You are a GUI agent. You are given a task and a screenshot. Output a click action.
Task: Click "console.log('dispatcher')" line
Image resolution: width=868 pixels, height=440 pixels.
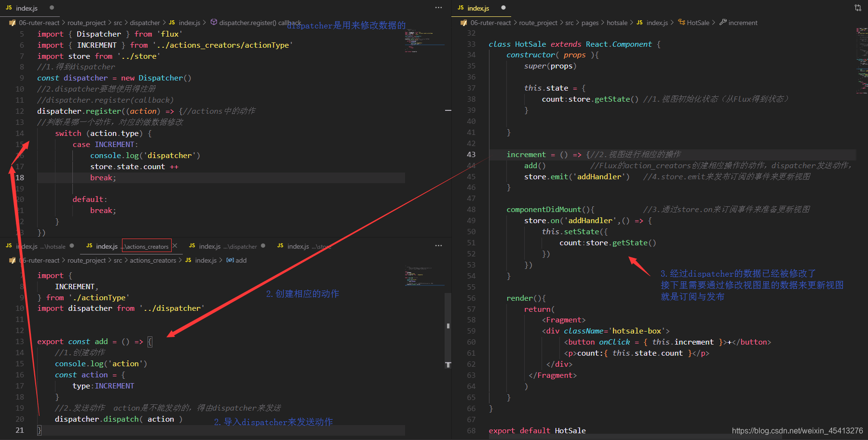145,155
